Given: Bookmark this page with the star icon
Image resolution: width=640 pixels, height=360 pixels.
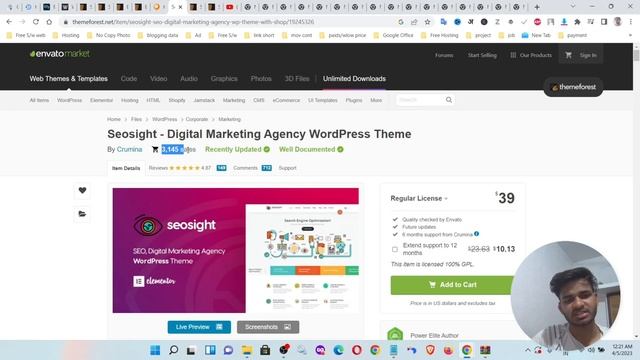Looking at the screenshot, I should 427,22.
